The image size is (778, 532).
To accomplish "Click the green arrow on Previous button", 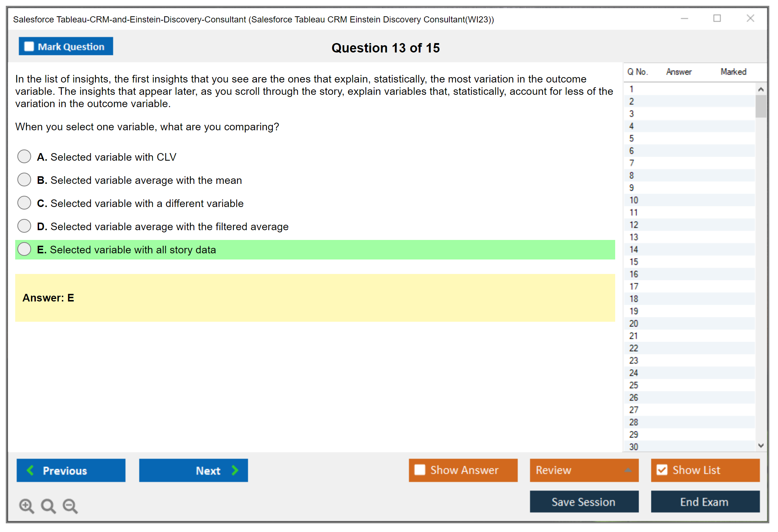I will pos(30,470).
